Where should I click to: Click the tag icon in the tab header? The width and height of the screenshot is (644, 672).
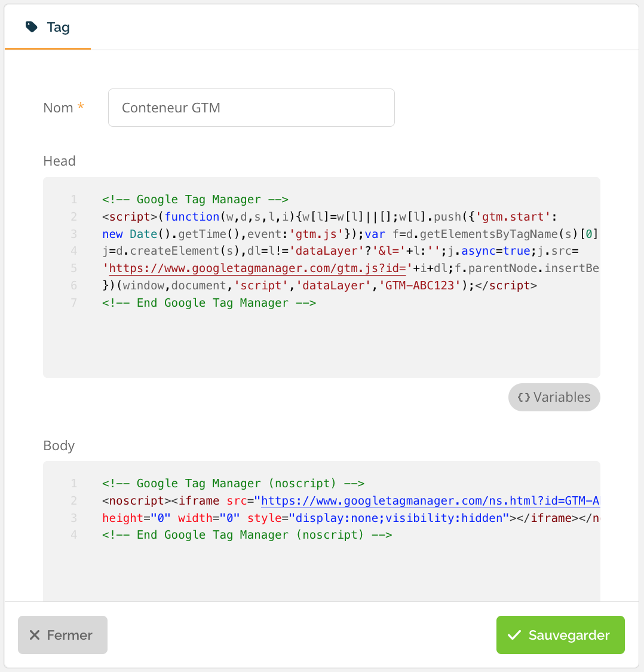click(x=32, y=27)
